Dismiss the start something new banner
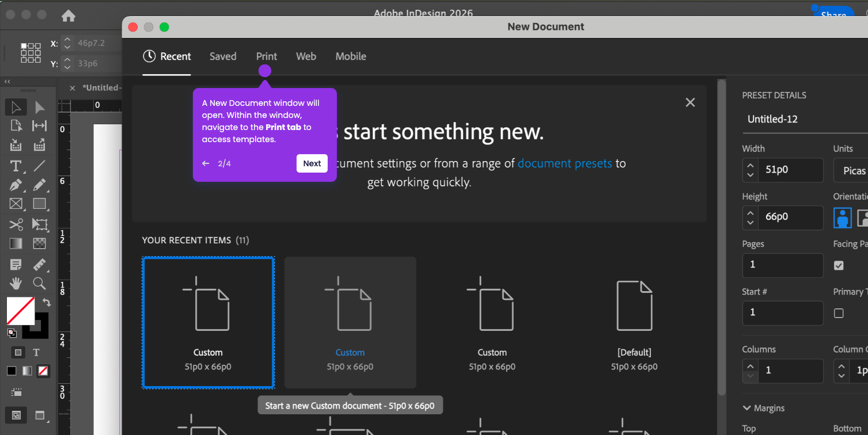The image size is (868, 435). point(690,102)
